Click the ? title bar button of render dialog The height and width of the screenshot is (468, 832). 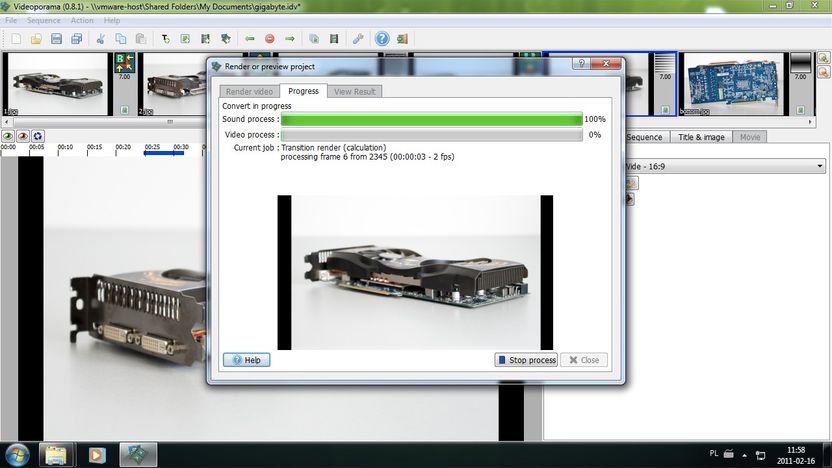tap(581, 64)
